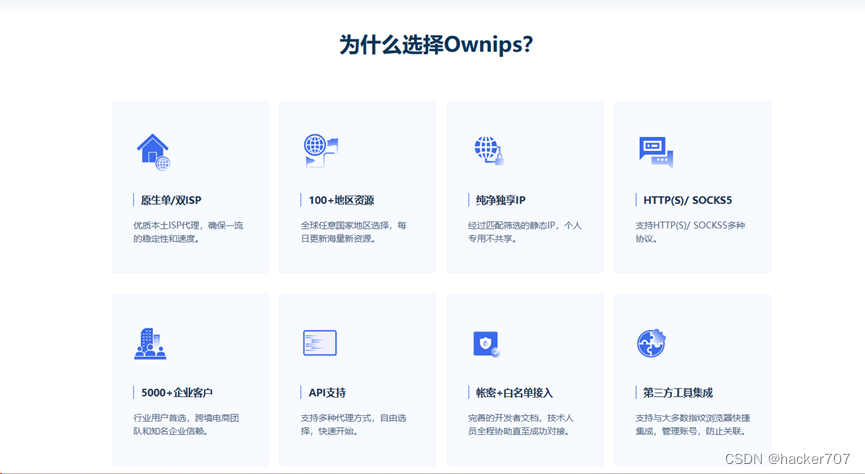Click the API code window icon
The width and height of the screenshot is (865, 474).
click(x=320, y=343)
